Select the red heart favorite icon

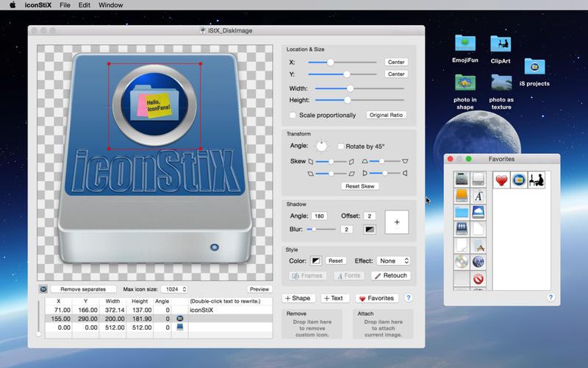[501, 180]
